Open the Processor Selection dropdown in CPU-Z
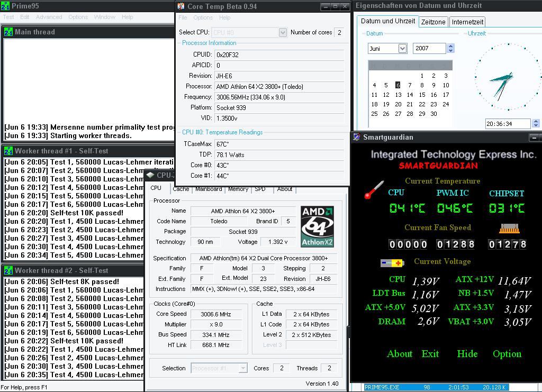Image resolution: width=542 pixels, height=392 pixels. pyautogui.click(x=243, y=368)
